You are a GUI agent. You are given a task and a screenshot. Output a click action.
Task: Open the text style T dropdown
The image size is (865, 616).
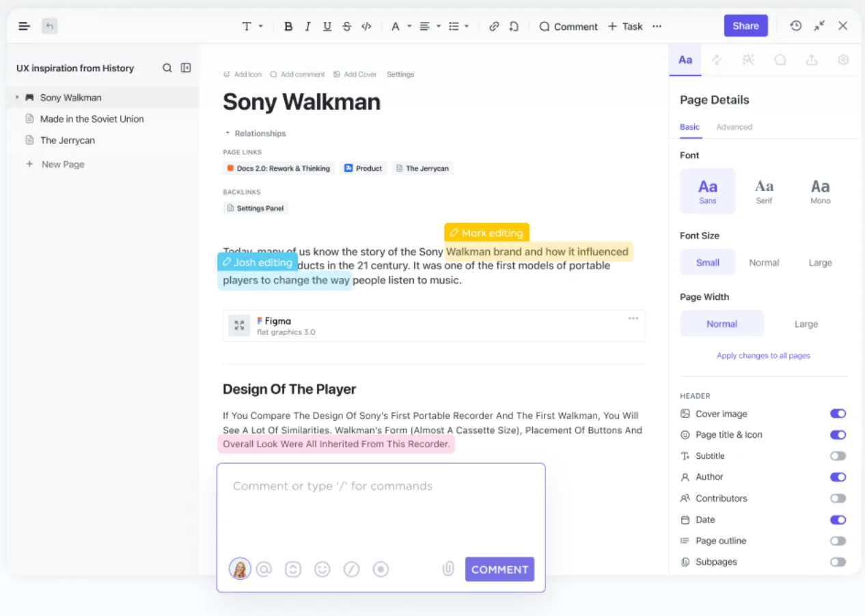252,27
